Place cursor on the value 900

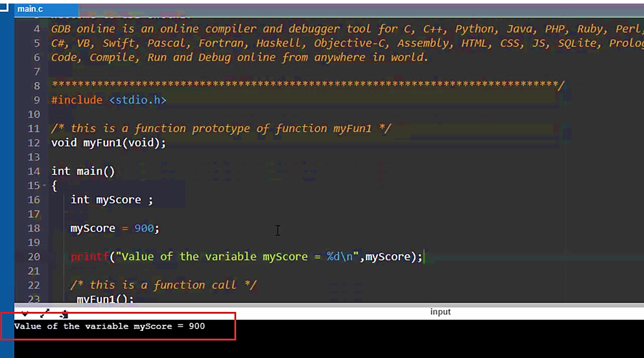point(144,228)
